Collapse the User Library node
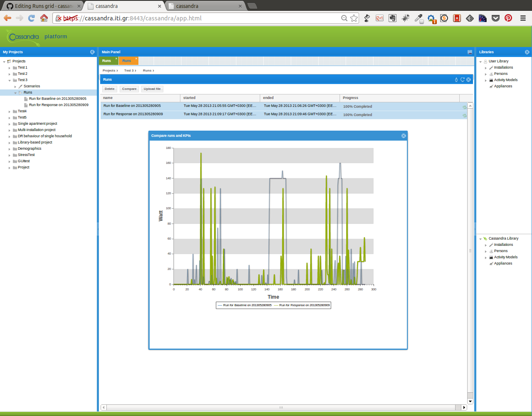The height and width of the screenshot is (416, 532). 480,62
